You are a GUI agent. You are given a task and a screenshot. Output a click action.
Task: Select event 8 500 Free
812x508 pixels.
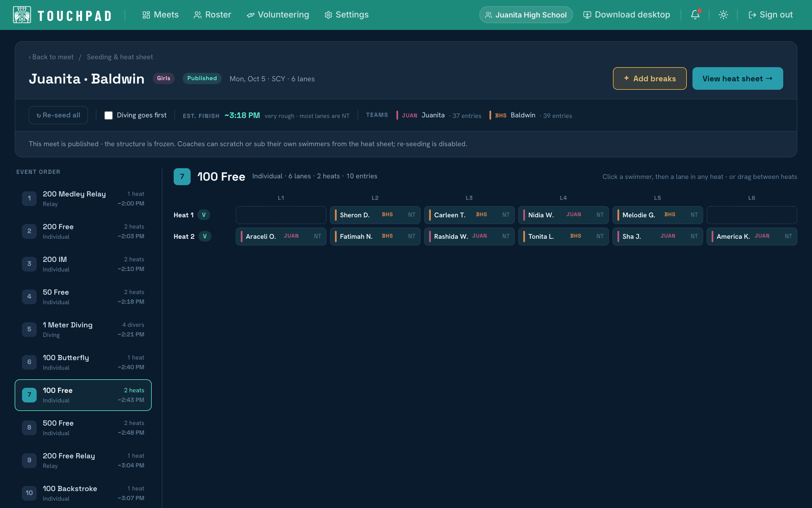click(x=83, y=428)
